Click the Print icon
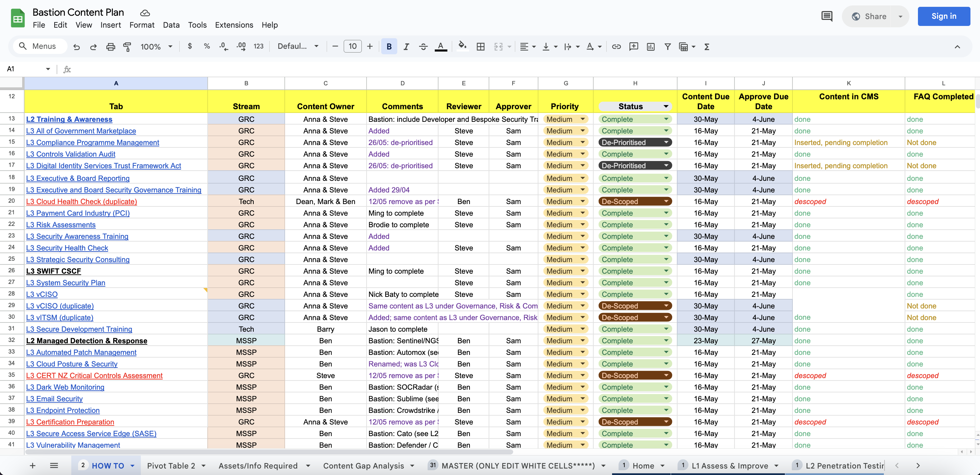 [110, 46]
